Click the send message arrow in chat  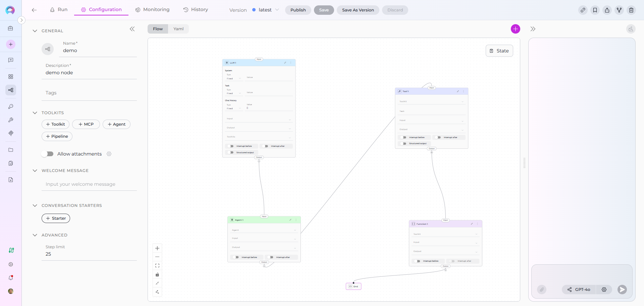coord(622,290)
